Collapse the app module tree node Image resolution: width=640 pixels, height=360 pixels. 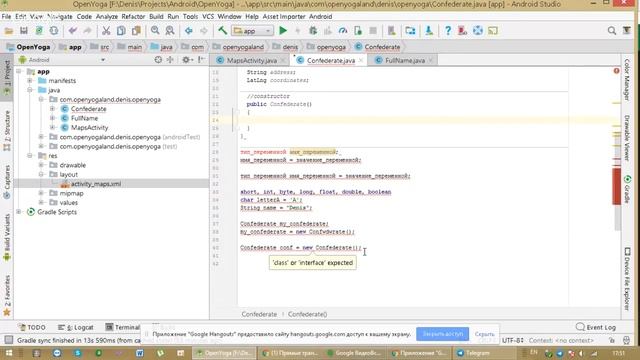[x=19, y=71]
